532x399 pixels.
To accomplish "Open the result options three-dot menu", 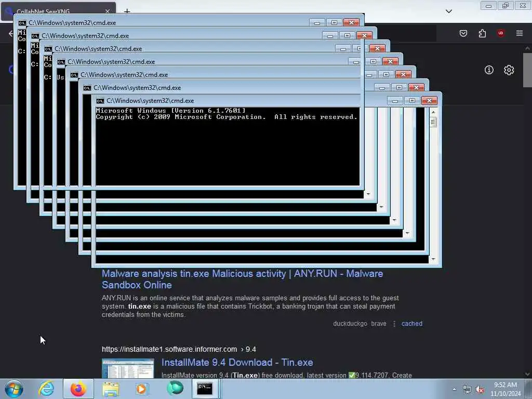I will [x=394, y=324].
